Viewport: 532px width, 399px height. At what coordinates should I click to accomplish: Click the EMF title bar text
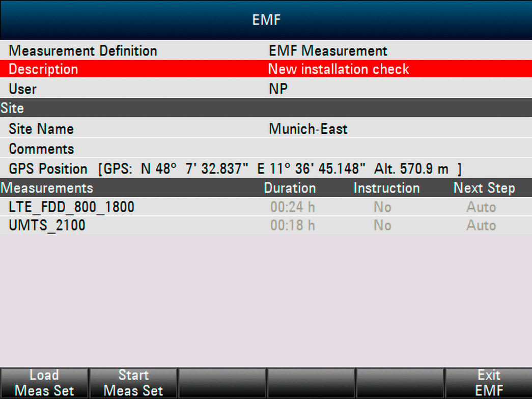point(266,20)
